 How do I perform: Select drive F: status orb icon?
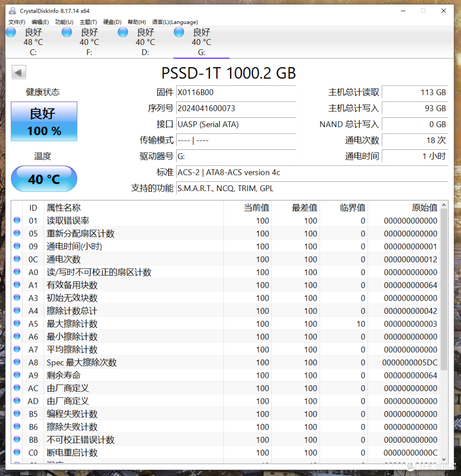(x=67, y=32)
